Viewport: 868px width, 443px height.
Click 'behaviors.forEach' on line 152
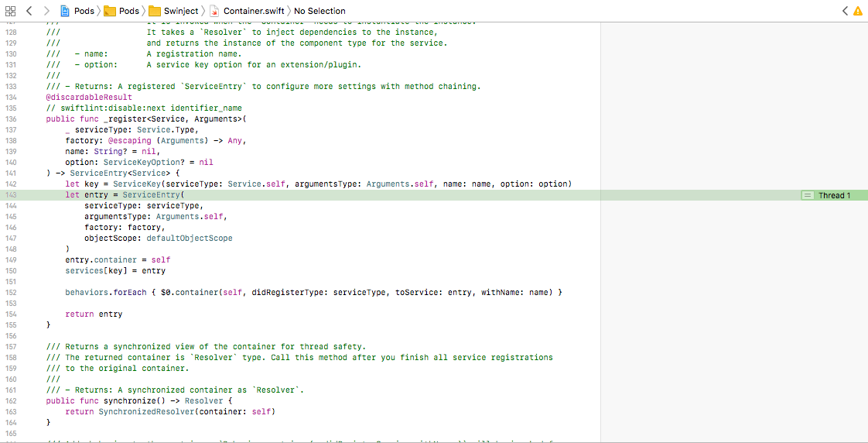[106, 293]
